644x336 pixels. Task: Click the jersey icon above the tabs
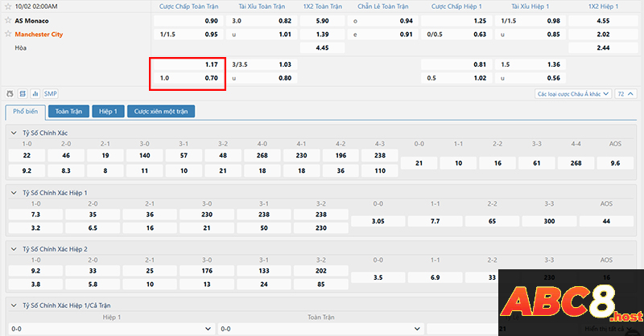[x=10, y=93]
